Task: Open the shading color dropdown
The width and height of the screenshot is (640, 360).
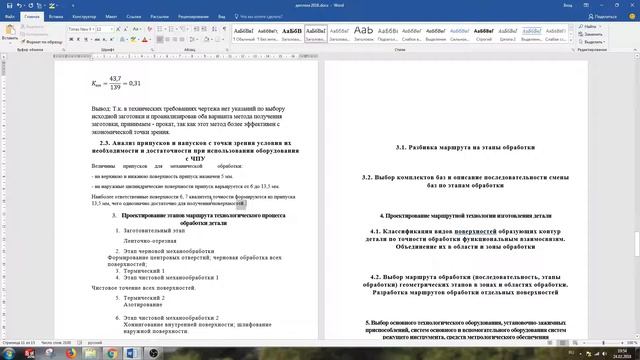Action: pos(211,40)
